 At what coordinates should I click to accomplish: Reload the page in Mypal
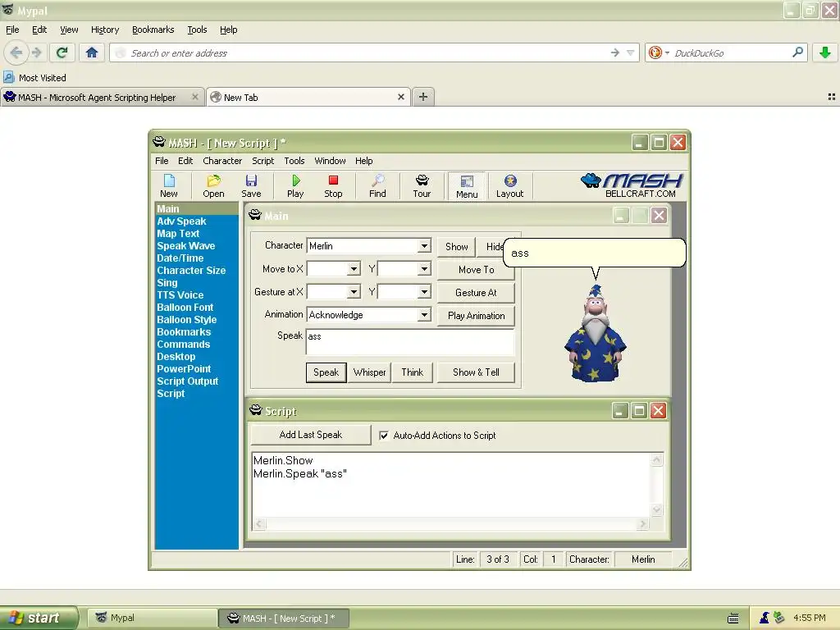(x=62, y=52)
